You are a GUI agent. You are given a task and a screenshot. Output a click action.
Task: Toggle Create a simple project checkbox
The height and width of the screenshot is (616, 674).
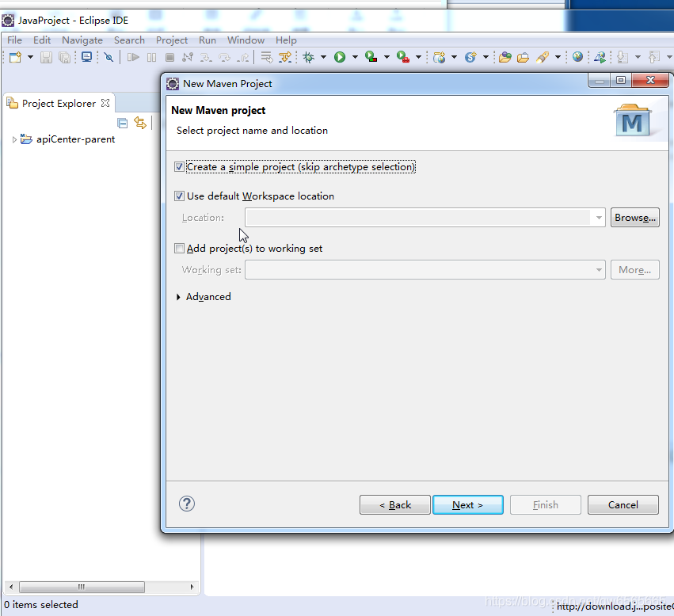(179, 167)
